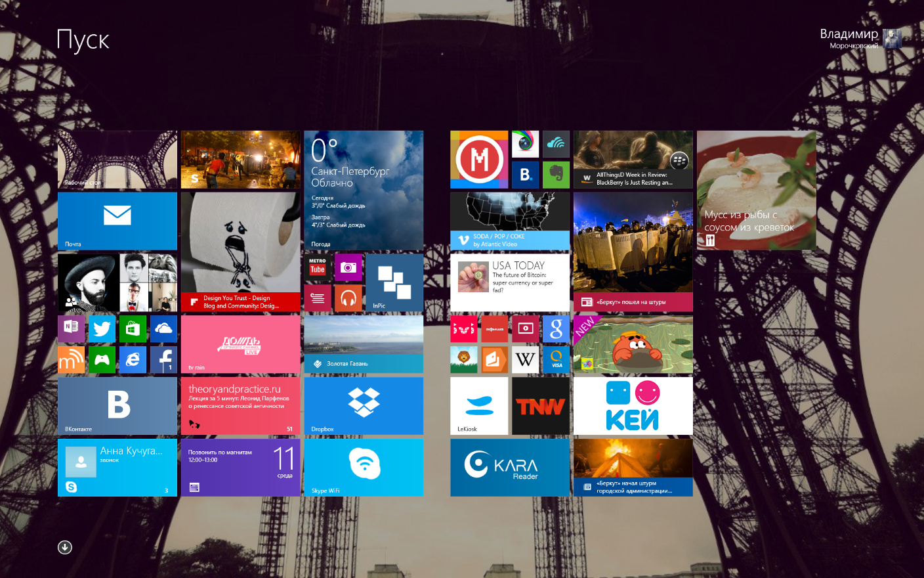Open USA TODAY Bitcoin article tile

pyautogui.click(x=510, y=283)
